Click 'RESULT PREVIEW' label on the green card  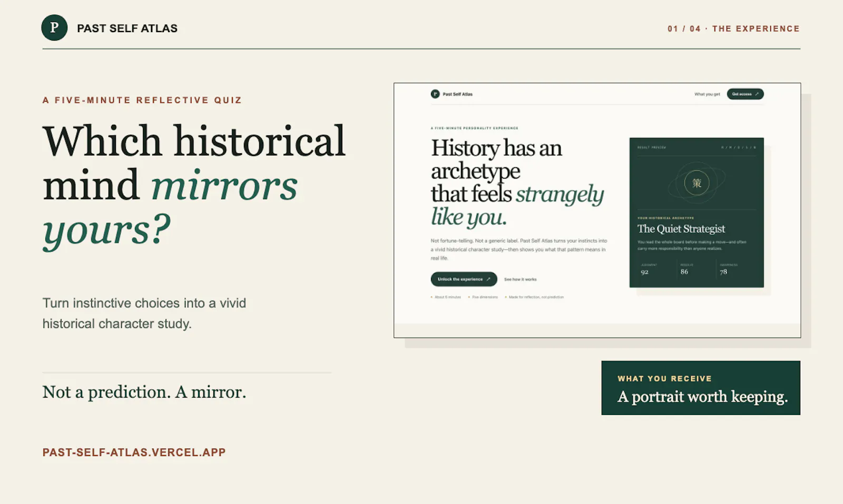[x=651, y=147]
